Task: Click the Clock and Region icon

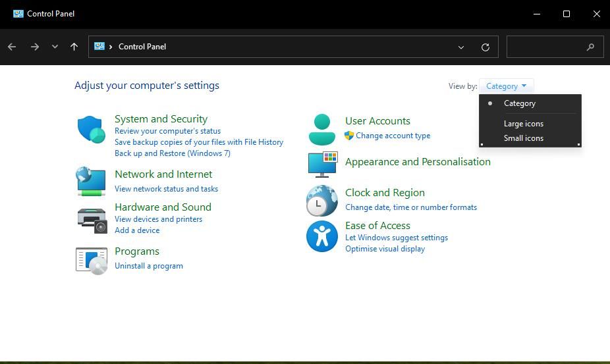Action: coord(322,201)
